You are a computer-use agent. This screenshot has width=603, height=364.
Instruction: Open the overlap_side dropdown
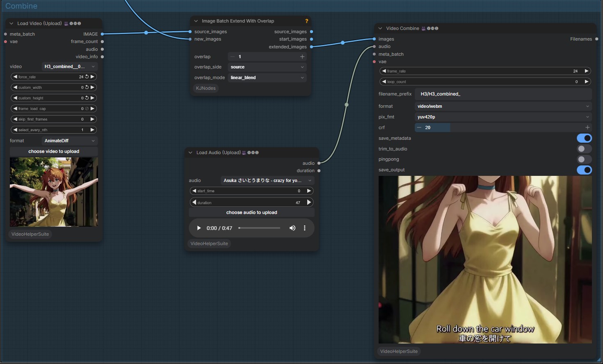click(x=267, y=67)
